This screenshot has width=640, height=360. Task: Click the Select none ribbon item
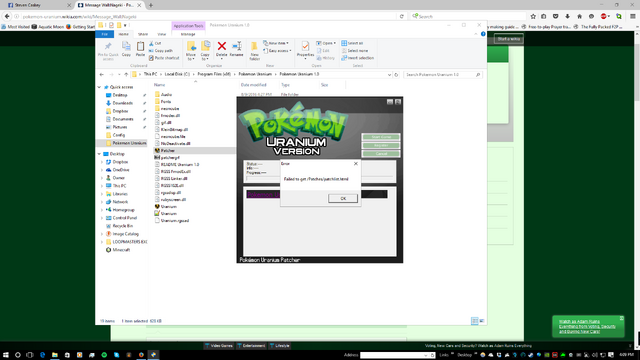tap(354, 51)
